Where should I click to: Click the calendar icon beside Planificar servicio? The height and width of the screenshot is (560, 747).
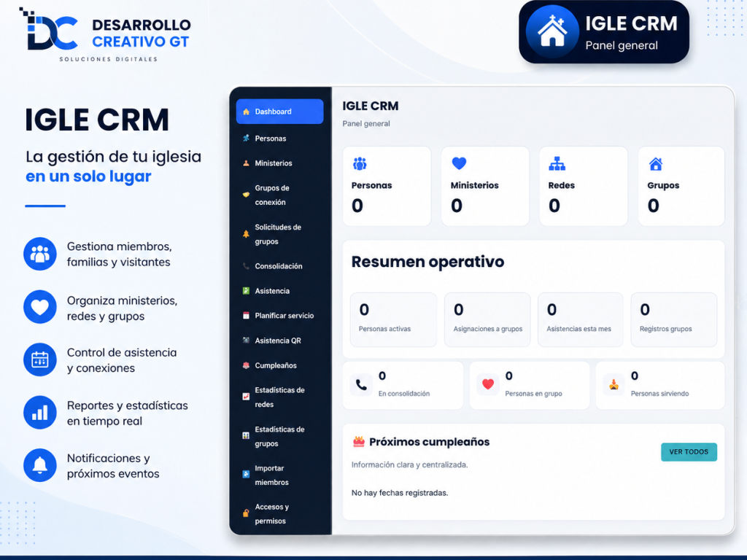tap(246, 315)
